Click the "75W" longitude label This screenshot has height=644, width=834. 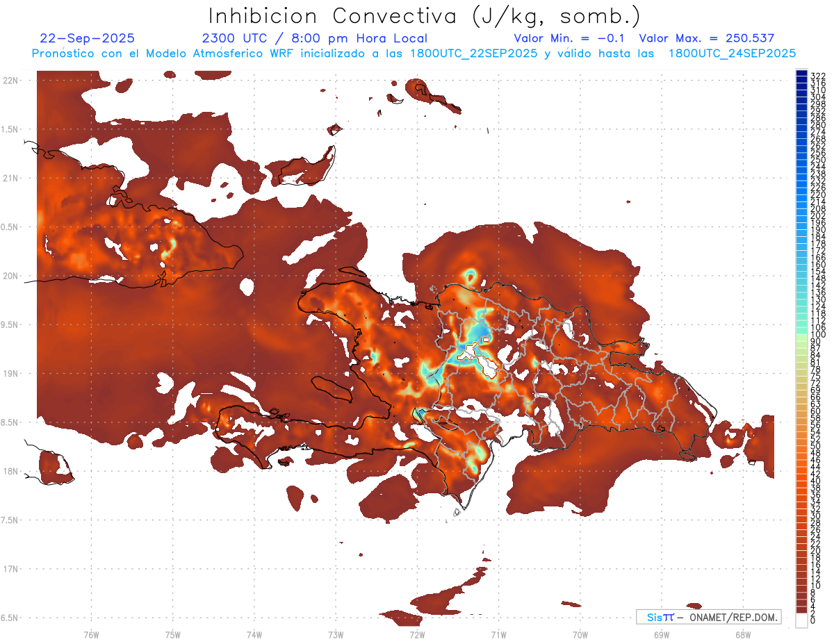(173, 634)
